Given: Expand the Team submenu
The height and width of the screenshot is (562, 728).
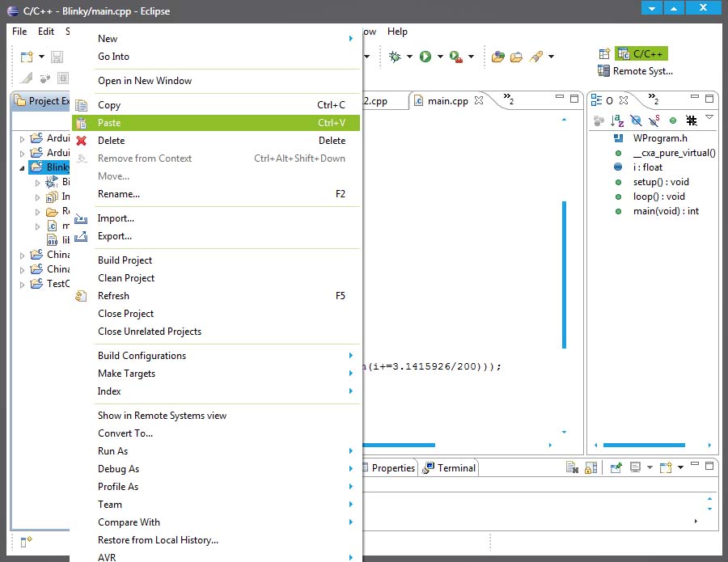Looking at the screenshot, I should (351, 505).
